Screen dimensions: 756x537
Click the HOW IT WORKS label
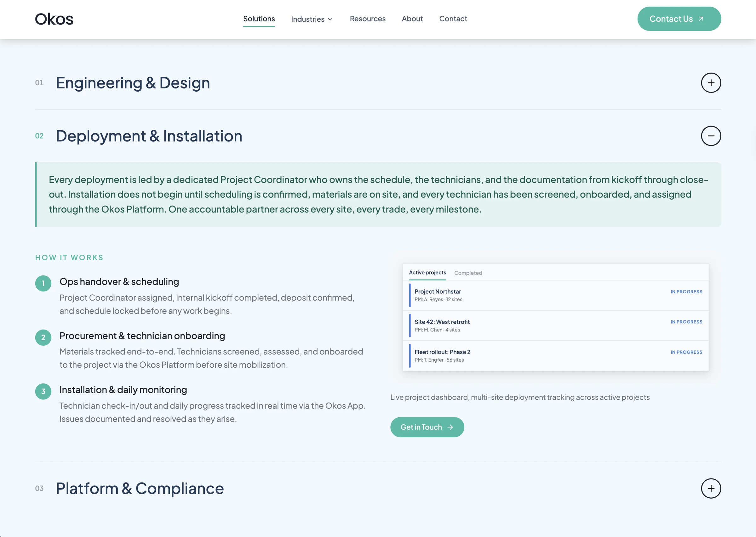69,257
